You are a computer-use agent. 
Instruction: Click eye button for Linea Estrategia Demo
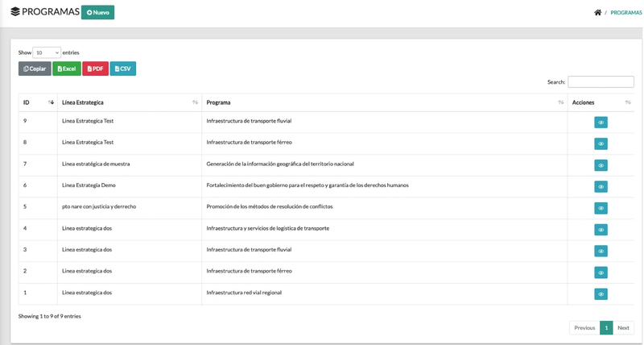point(601,186)
